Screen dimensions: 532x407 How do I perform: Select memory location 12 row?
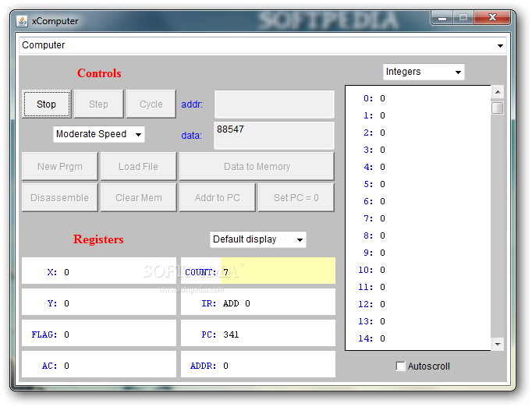click(x=418, y=304)
